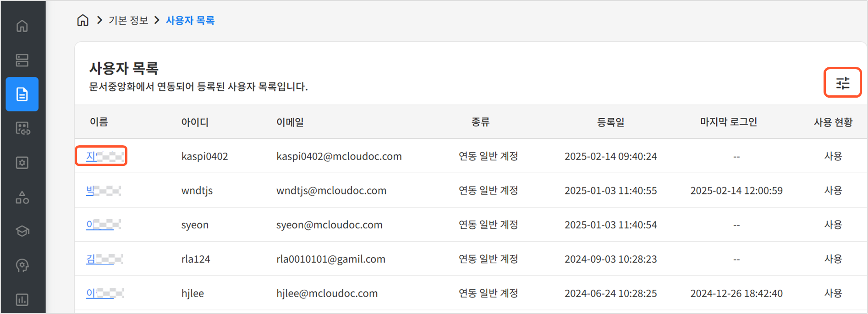The image size is (868, 314).
Task: Click the 사용자 목록 breadcrumb
Action: [190, 21]
